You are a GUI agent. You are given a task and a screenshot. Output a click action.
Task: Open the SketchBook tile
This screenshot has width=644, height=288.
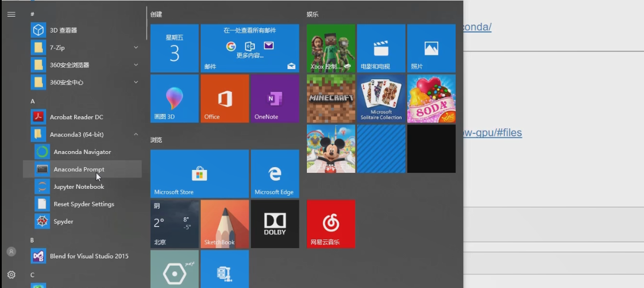tap(225, 224)
